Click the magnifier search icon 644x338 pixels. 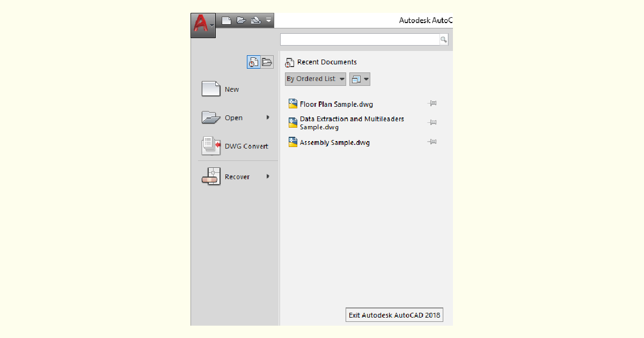tap(444, 39)
